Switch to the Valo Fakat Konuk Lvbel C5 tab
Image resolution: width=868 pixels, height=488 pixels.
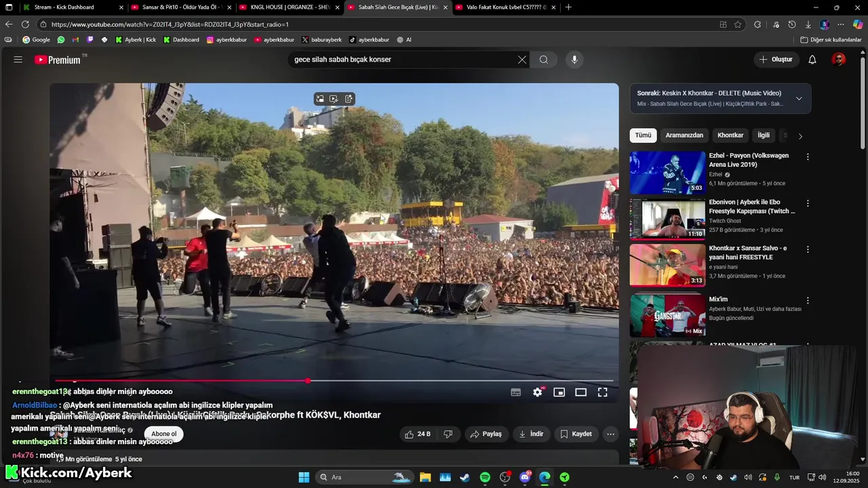pos(506,7)
